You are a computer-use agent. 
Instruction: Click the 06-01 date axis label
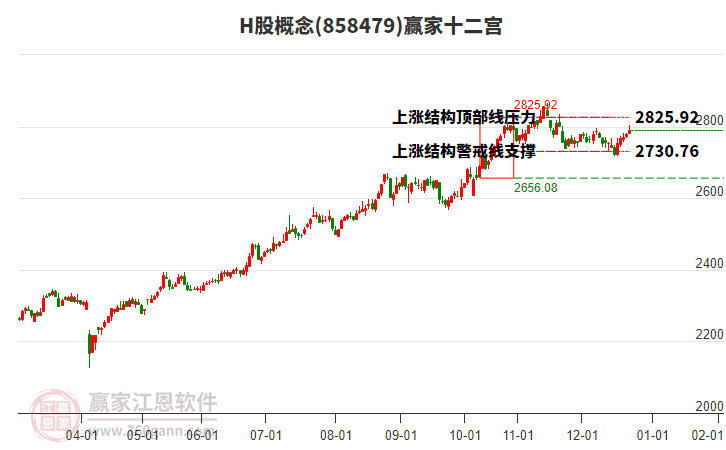[202, 435]
